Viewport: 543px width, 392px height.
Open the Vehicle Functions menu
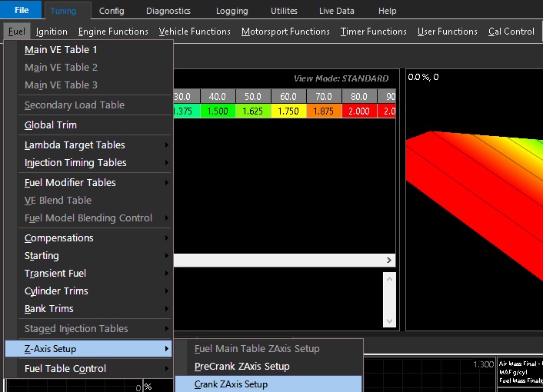(x=195, y=32)
